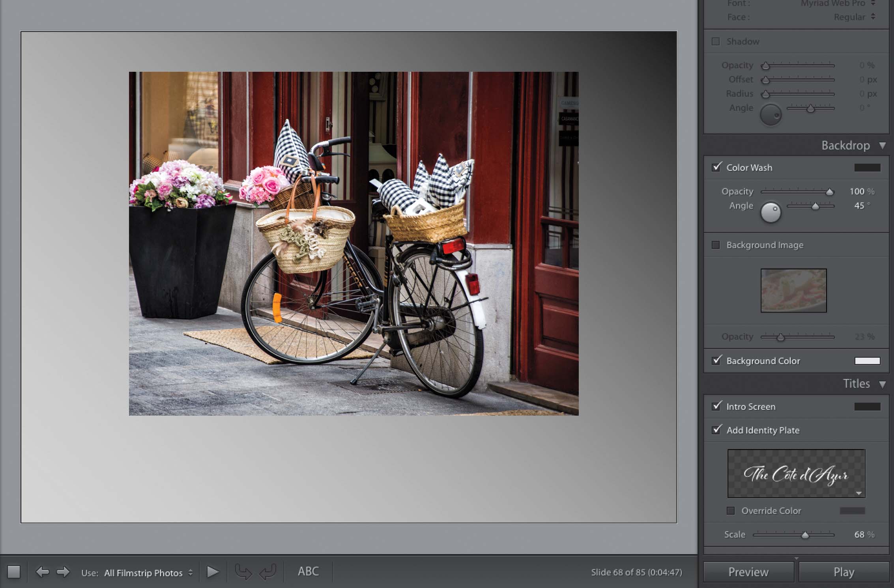The image size is (894, 588).
Task: Click the Preview button
Action: pos(748,572)
